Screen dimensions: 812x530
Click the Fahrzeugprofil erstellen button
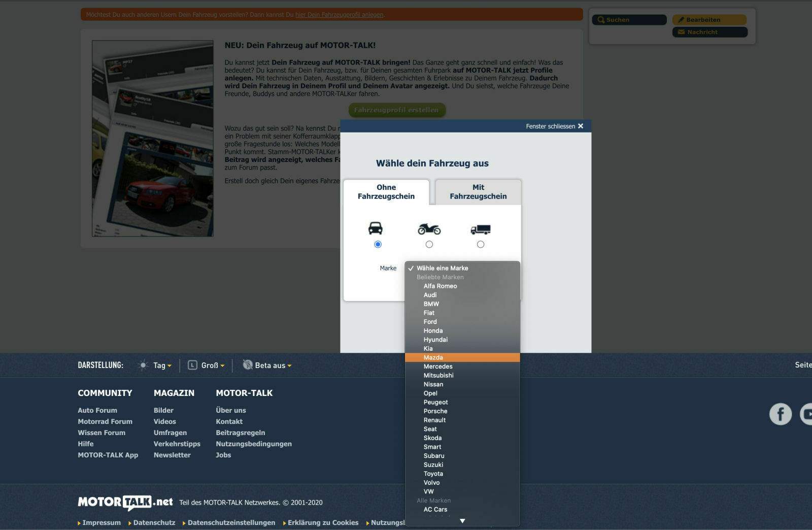click(x=396, y=110)
